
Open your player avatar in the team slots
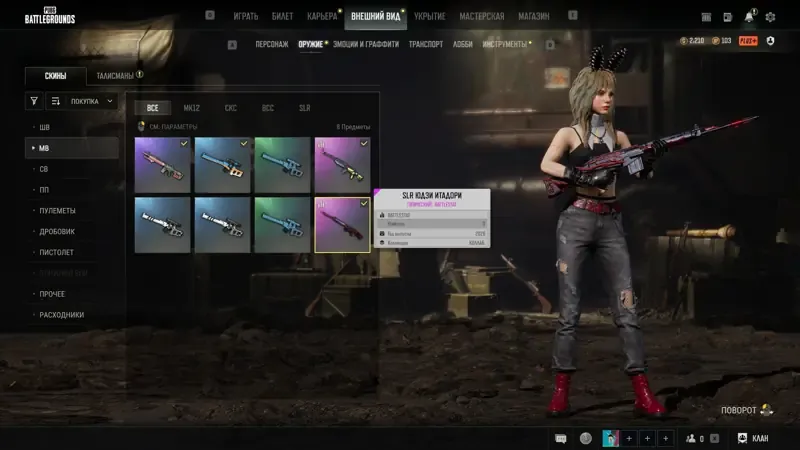click(x=610, y=438)
